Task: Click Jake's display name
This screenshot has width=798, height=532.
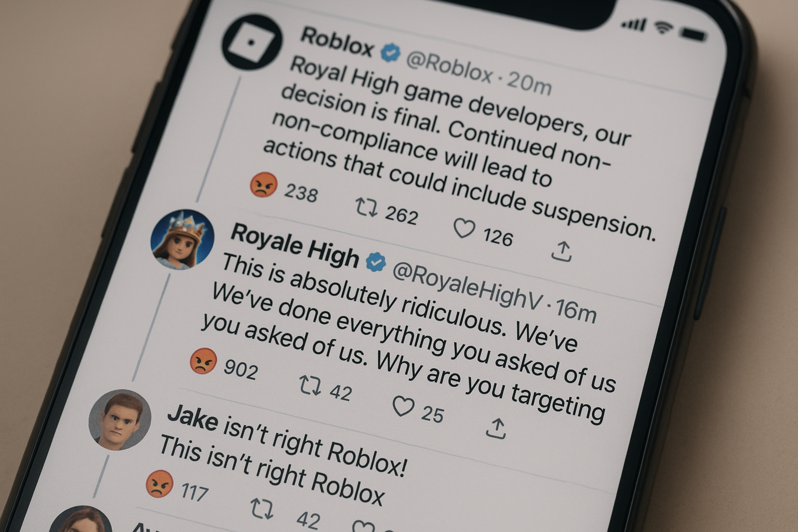Action: coord(193,417)
